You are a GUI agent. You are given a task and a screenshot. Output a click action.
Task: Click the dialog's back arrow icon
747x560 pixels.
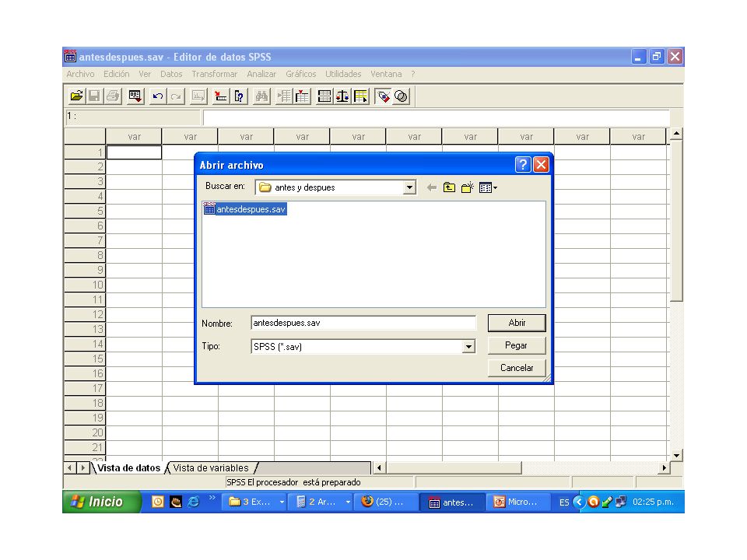point(432,187)
